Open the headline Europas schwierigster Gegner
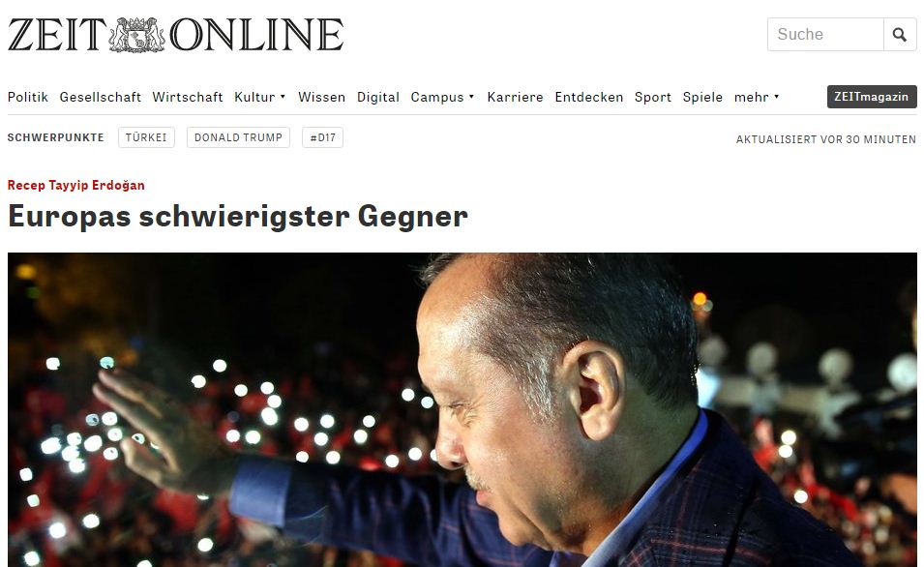Image resolution: width=924 pixels, height=567 pixels. coord(238,217)
